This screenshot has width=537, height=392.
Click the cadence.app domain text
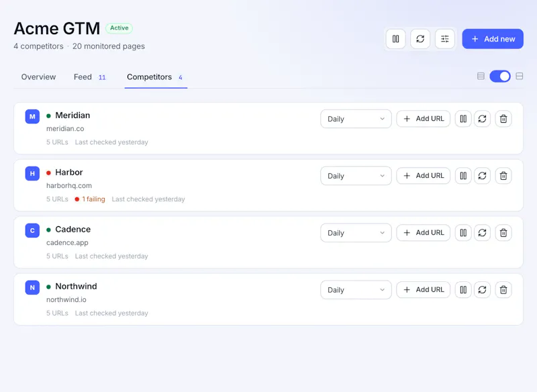tap(67, 243)
